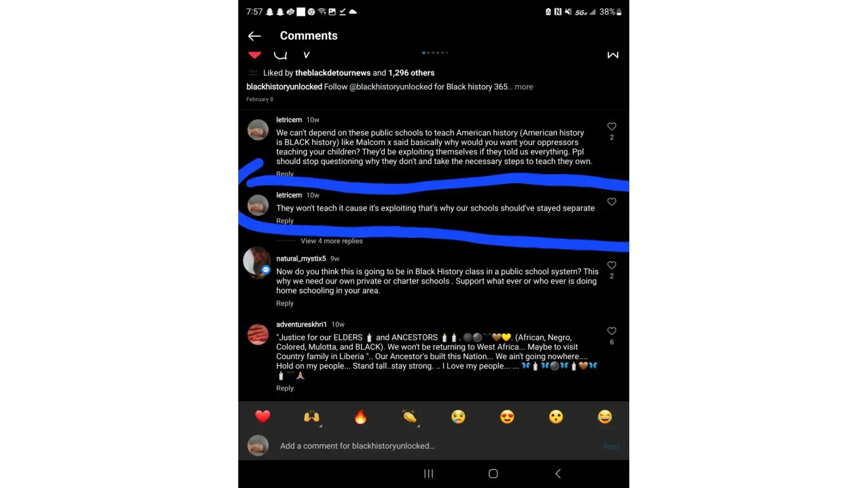Insert the red heart emoji reaction
868x488 pixels.
[x=263, y=417]
